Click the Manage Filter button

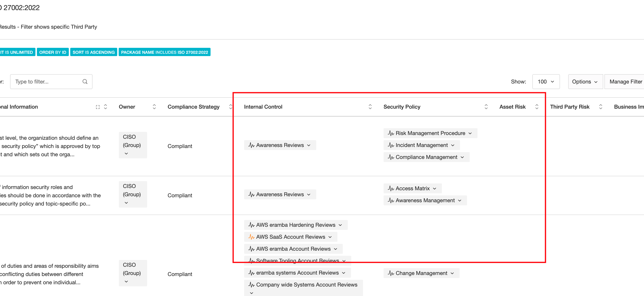(625, 81)
